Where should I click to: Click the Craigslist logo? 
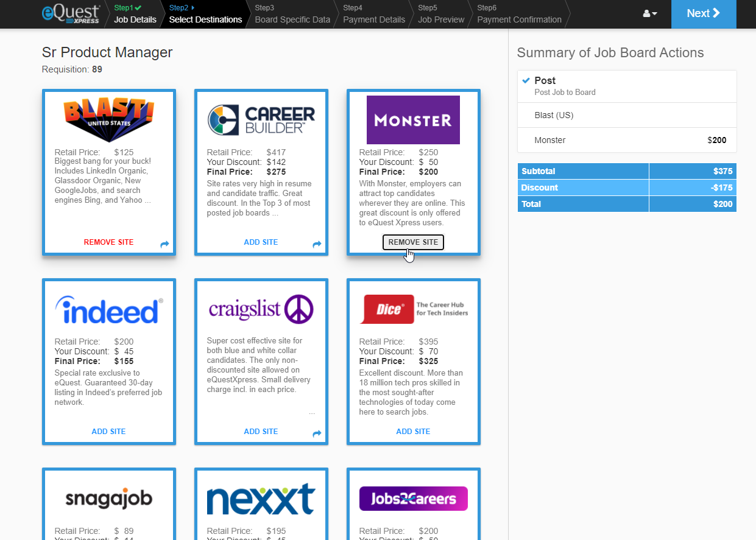coord(261,309)
